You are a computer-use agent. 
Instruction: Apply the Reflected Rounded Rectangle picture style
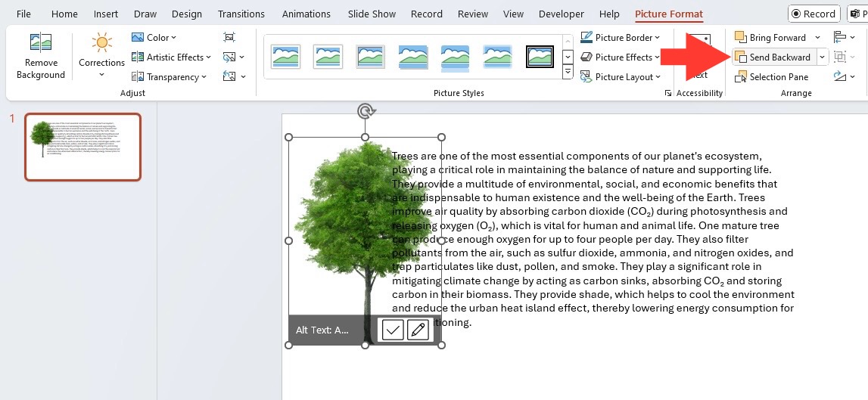[x=455, y=57]
